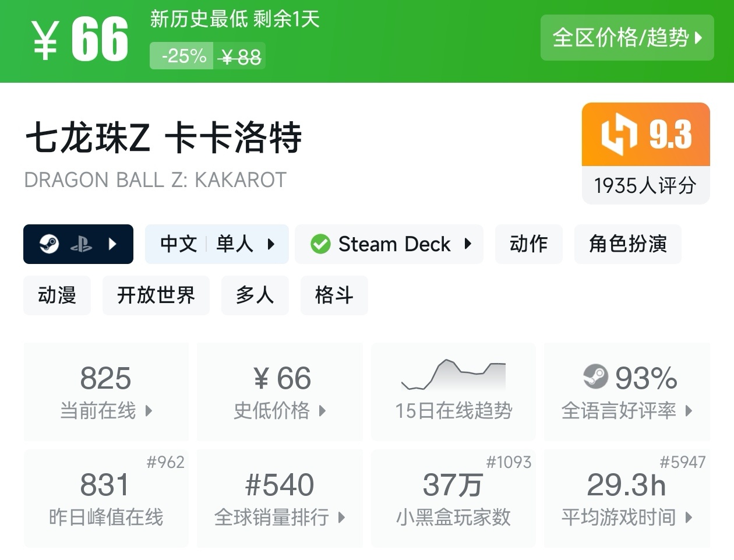Click the PlayStation platform icon

[81, 244]
